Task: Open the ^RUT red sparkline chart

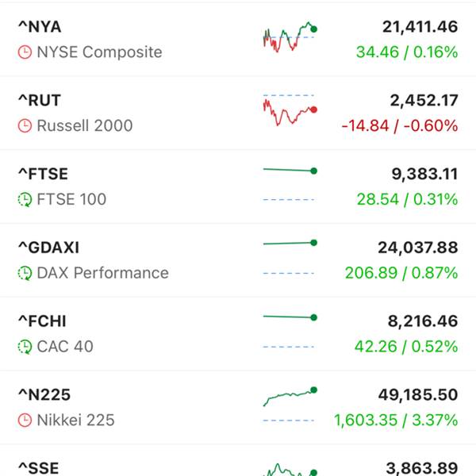Action: [290, 111]
